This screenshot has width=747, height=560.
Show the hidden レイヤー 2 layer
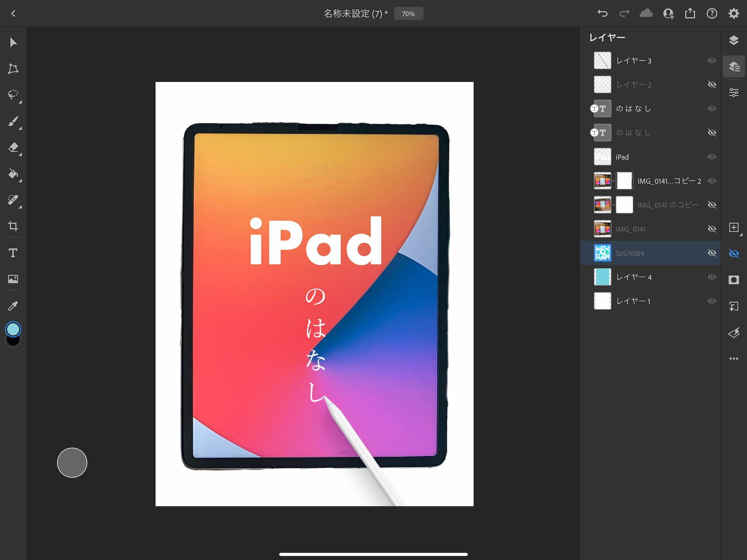tap(712, 85)
